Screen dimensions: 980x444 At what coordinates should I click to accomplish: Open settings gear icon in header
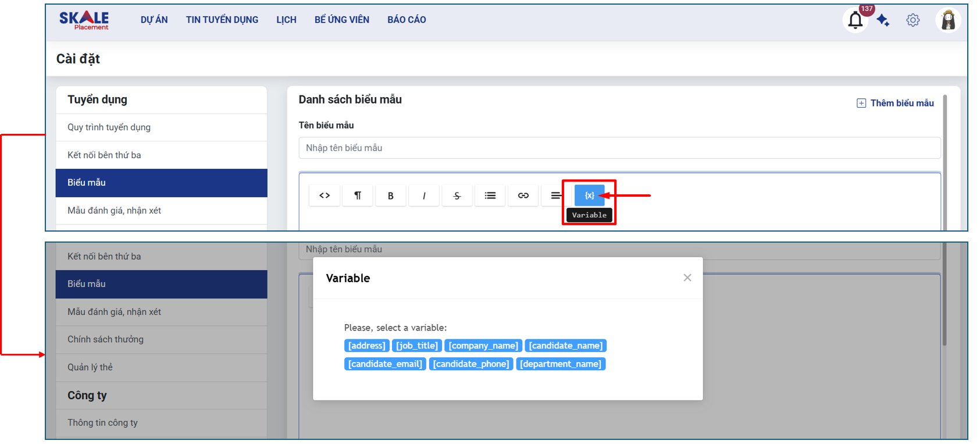913,20
